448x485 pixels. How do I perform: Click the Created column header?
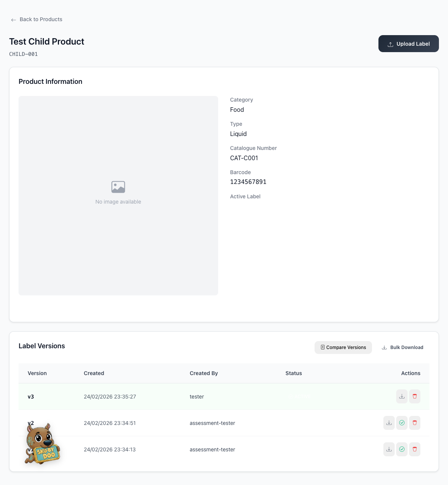94,373
